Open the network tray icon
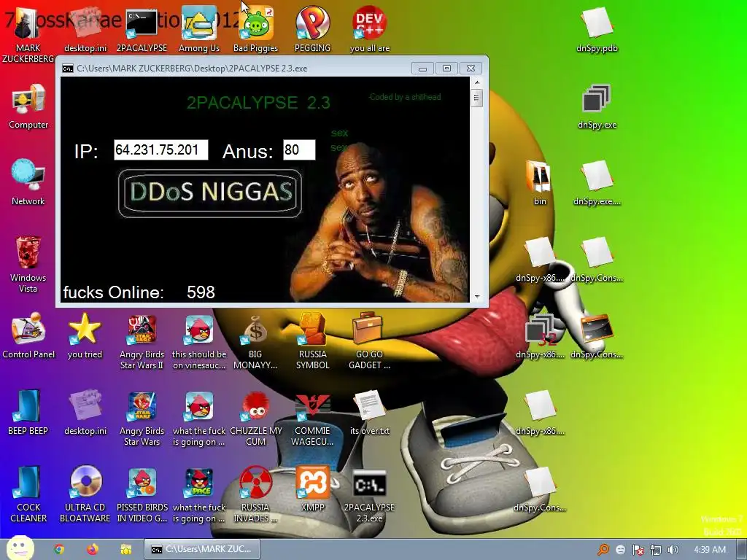The image size is (747, 560). coord(656,550)
